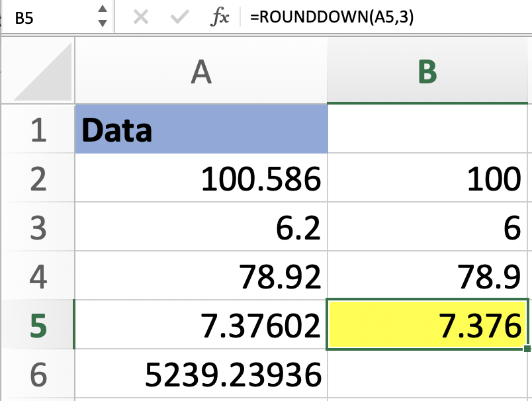Viewport: 532px width, 401px height.
Task: Select the row 6 header
Action: (x=38, y=375)
